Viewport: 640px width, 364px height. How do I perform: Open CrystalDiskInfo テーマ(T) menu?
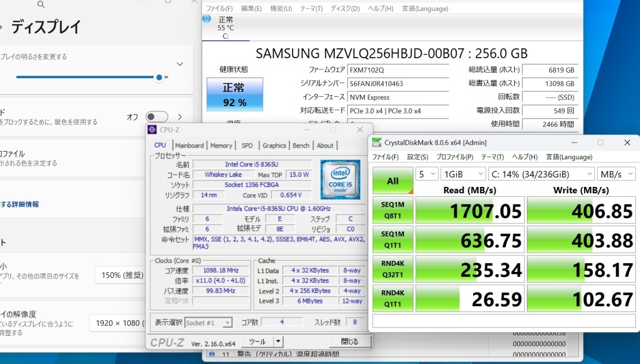[312, 9]
